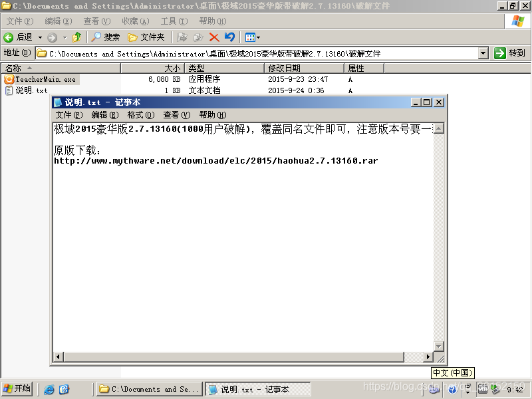Screen dimensions: 532x399
Task: Open the 工具(T) tools menu
Action: [x=174, y=21]
